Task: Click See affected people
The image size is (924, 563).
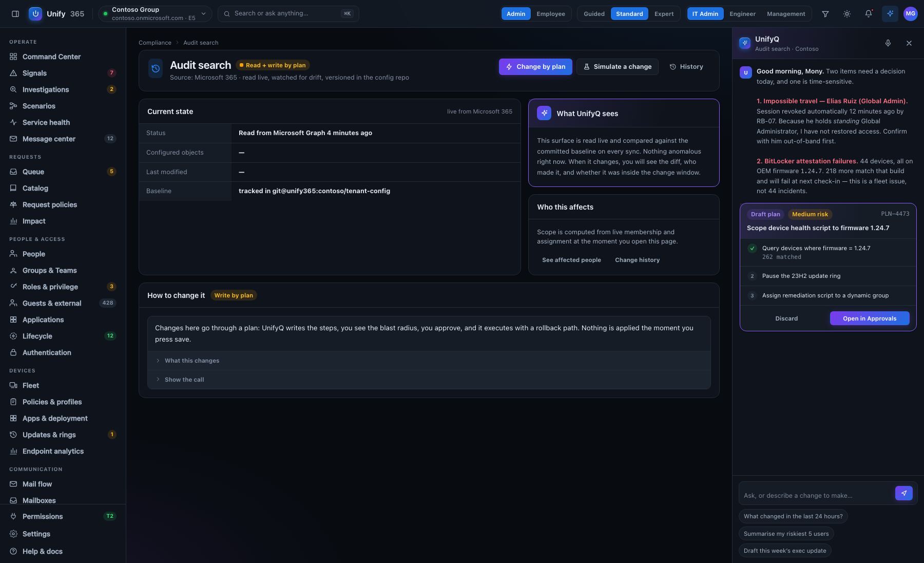Action: point(571,260)
